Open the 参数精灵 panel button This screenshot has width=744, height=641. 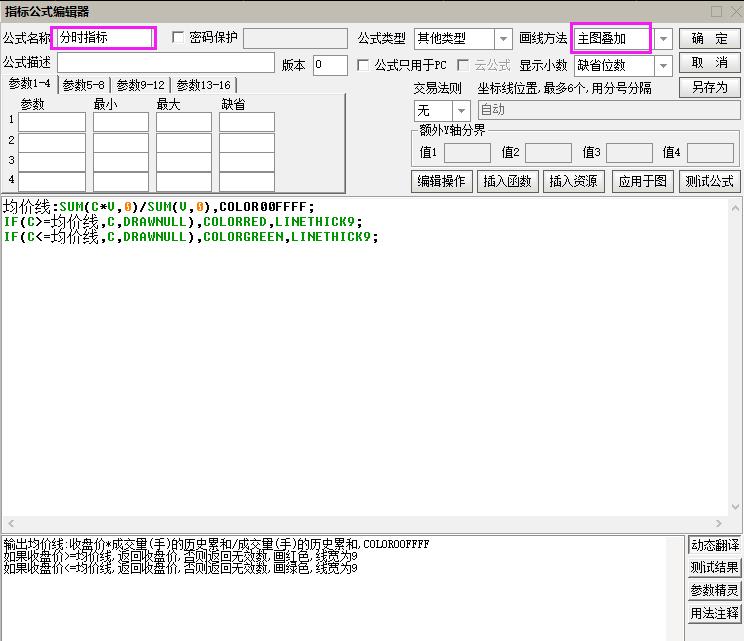pos(714,590)
